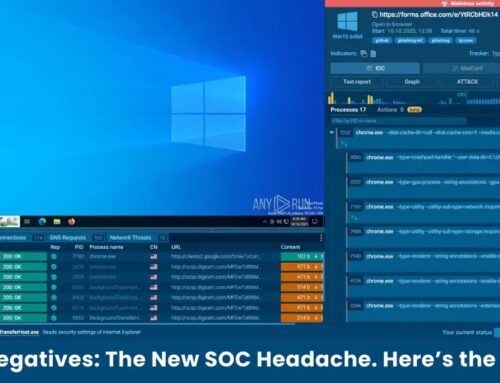The image size is (500, 383).
Task: Select the chrome.exe gpu-process entry
Action: pos(423,187)
